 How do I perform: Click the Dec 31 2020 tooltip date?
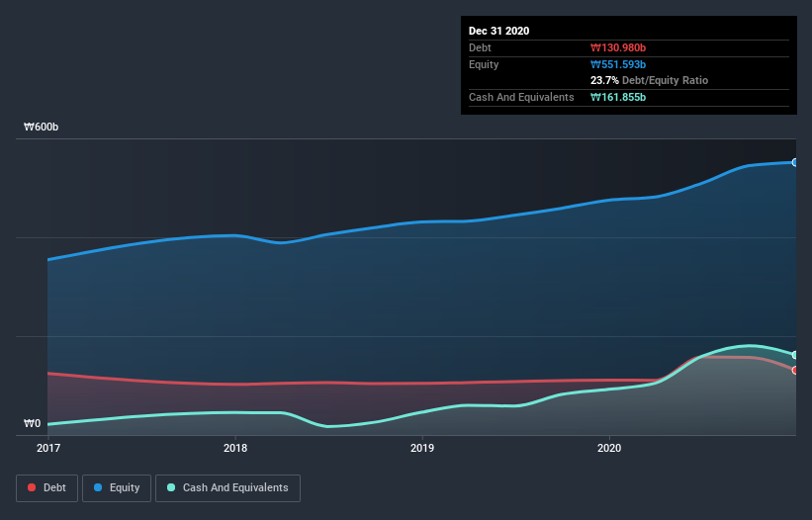click(498, 31)
